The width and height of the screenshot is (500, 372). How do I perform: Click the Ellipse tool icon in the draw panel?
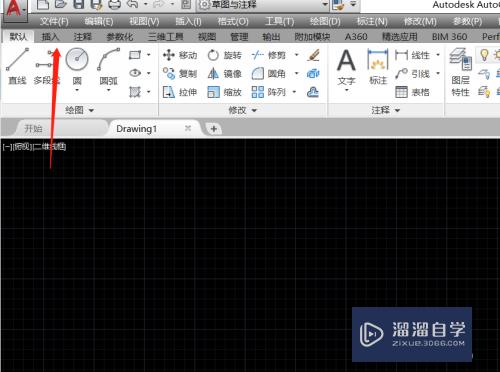tap(135, 73)
